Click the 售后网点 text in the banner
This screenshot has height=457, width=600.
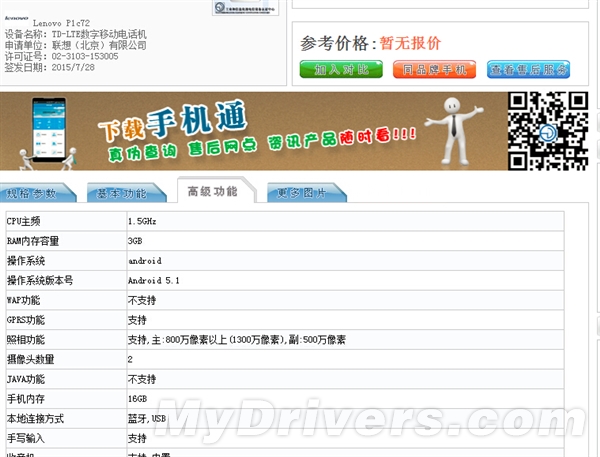(222, 147)
